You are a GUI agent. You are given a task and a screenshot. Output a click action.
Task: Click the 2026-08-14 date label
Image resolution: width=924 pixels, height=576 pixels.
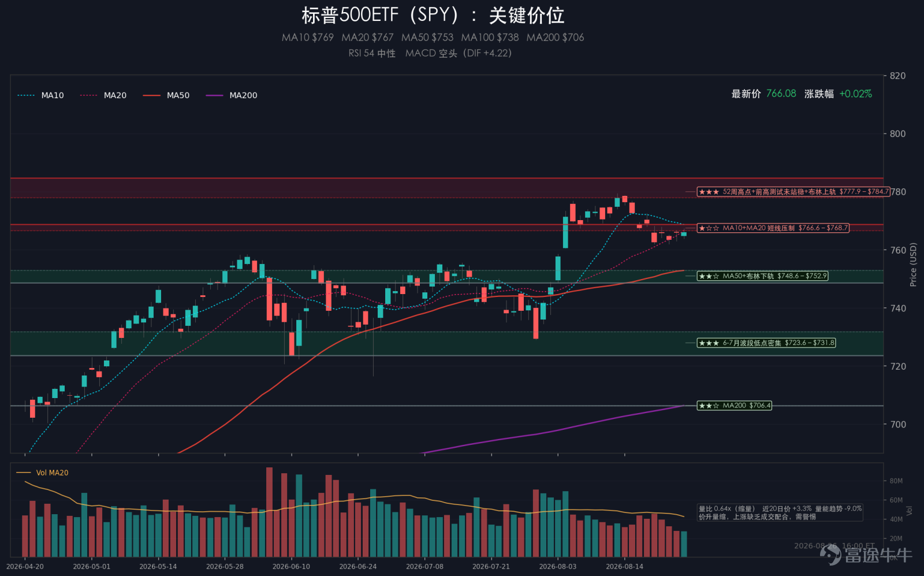(x=624, y=567)
